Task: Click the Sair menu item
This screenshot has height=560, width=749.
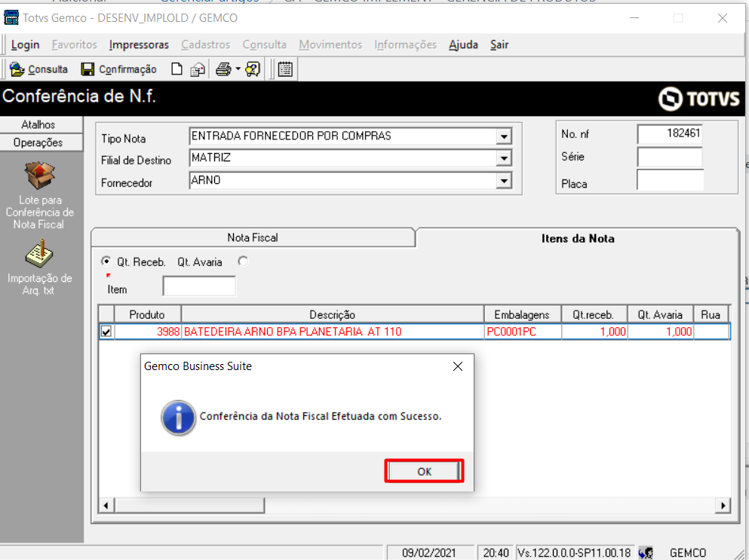Action: click(x=499, y=44)
